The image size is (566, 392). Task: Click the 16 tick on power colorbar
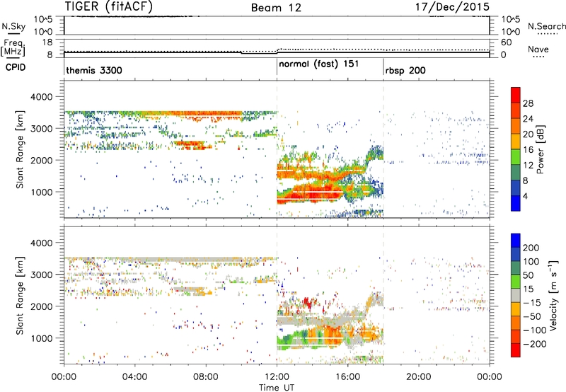[528, 150]
